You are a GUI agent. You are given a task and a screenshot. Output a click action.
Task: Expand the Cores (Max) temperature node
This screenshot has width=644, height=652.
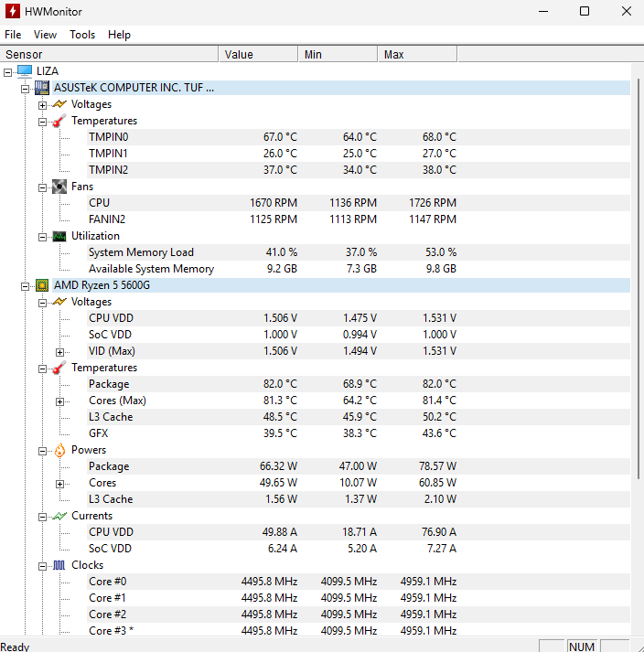59,401
